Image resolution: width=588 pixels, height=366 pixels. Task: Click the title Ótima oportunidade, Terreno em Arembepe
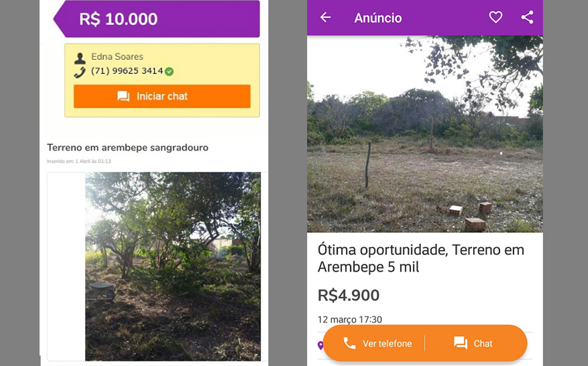pos(421,258)
